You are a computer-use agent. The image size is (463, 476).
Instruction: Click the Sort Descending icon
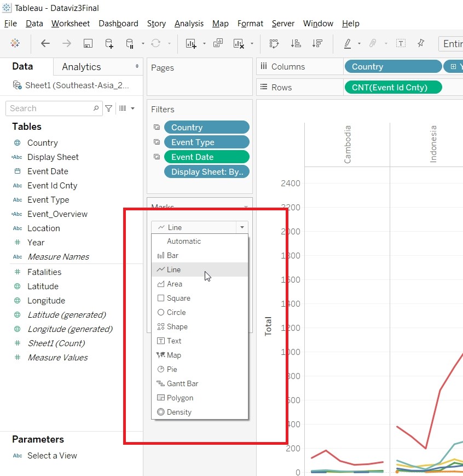(x=317, y=44)
